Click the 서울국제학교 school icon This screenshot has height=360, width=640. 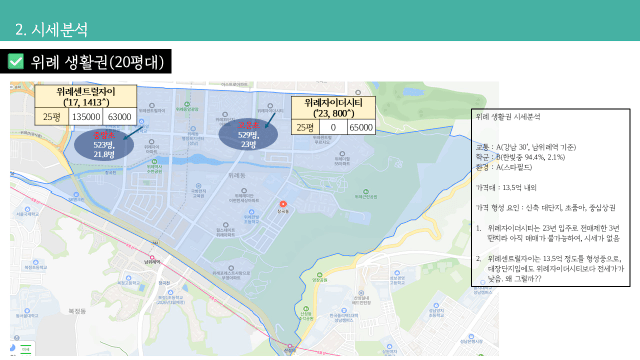coord(27,208)
